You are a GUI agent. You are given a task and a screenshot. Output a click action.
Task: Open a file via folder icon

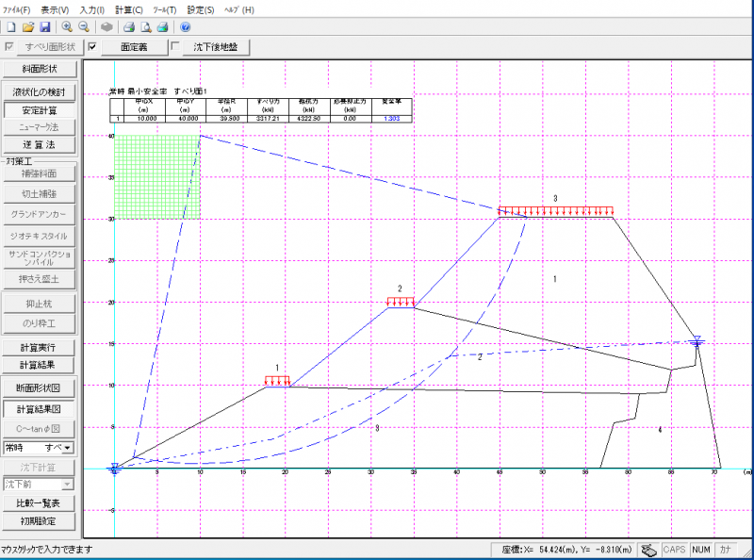(x=28, y=27)
